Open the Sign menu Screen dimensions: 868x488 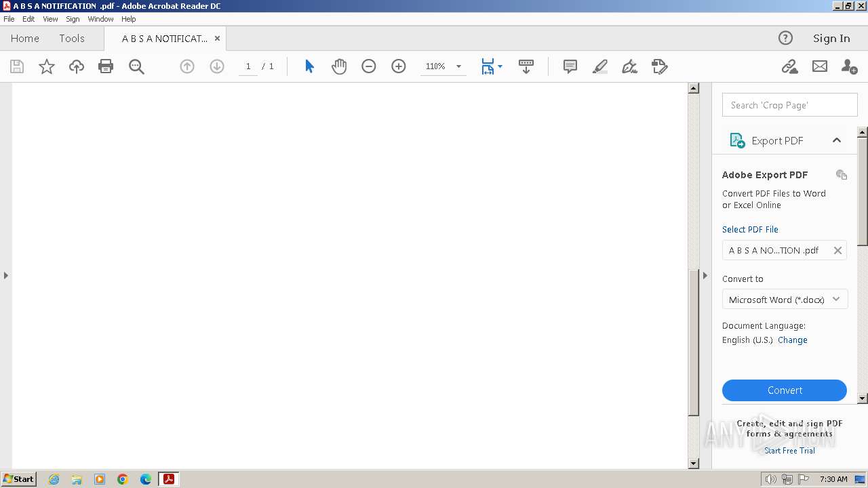73,19
